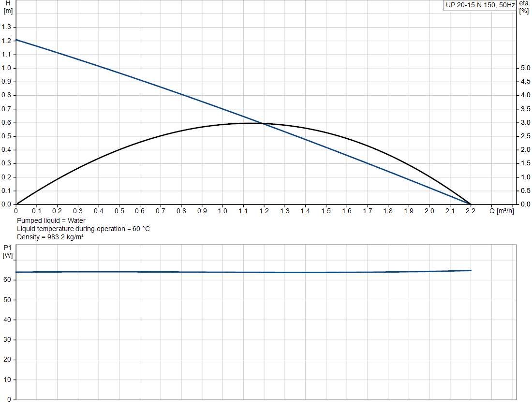Click the 1.0 tick on the Q axis
The image size is (532, 409).
pyautogui.click(x=222, y=211)
